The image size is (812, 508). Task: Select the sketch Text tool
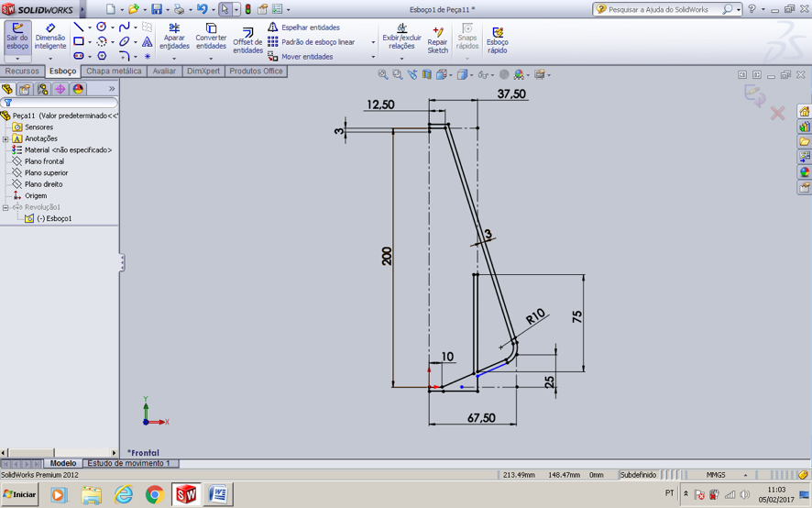point(147,41)
